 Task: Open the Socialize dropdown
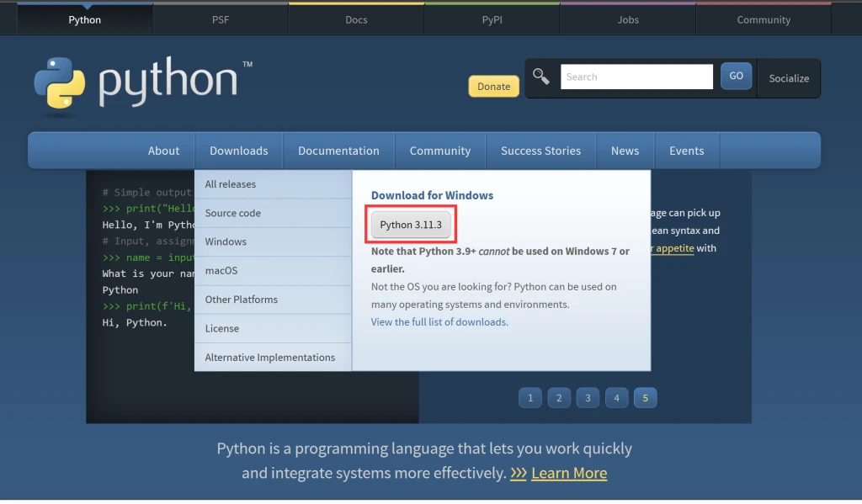[788, 78]
